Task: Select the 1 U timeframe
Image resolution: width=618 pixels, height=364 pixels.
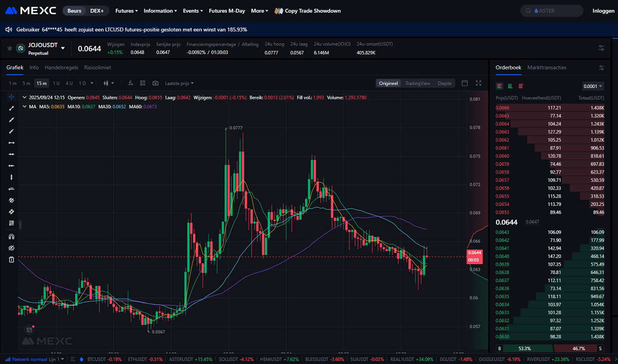Action: [56, 83]
